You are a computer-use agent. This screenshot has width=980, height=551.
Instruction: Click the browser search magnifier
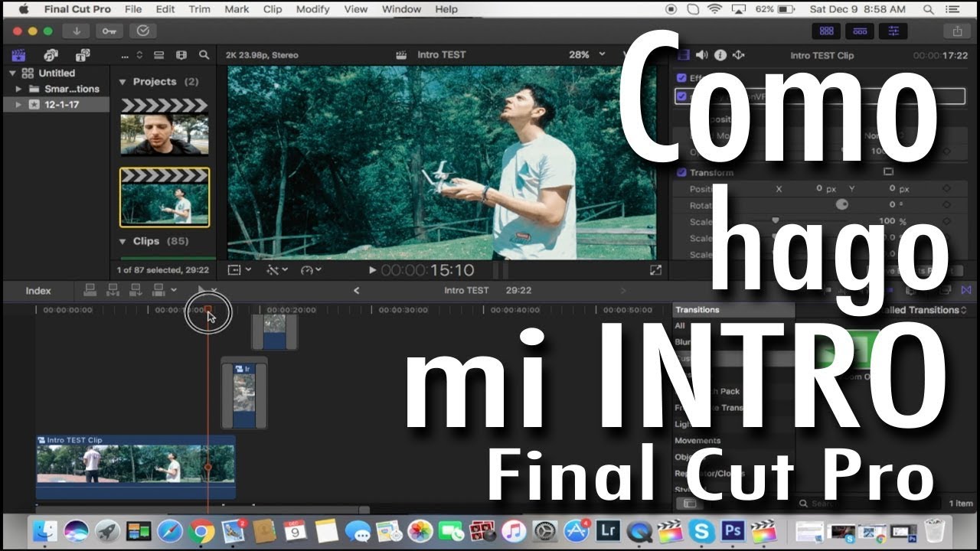click(x=204, y=55)
